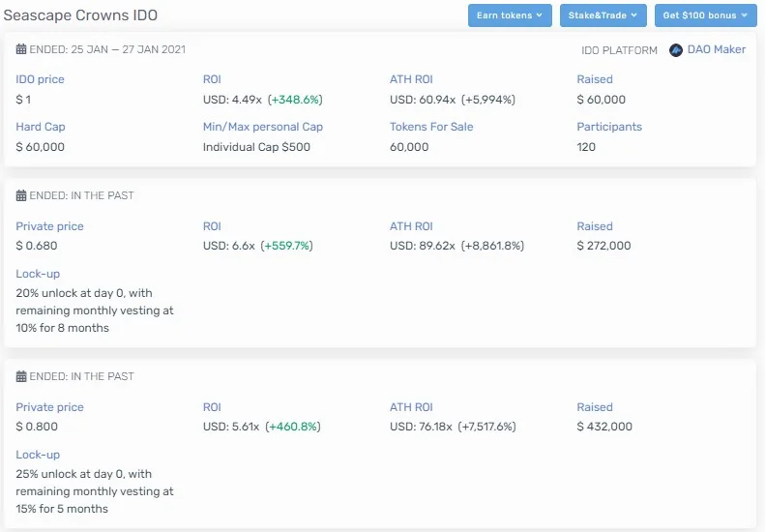Image resolution: width=765 pixels, height=532 pixels.
Task: Click the Tokens For Sale label
Action: (x=431, y=127)
